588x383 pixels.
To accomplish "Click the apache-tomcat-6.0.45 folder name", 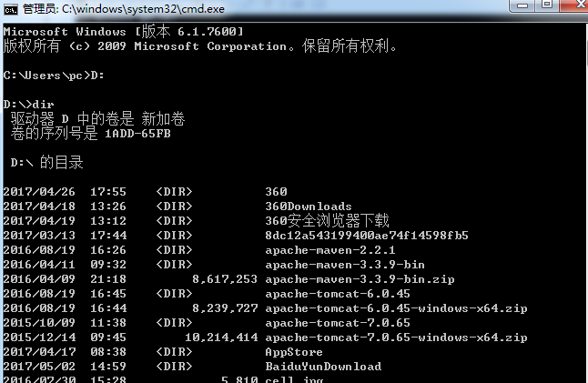I will pyautogui.click(x=338, y=294).
